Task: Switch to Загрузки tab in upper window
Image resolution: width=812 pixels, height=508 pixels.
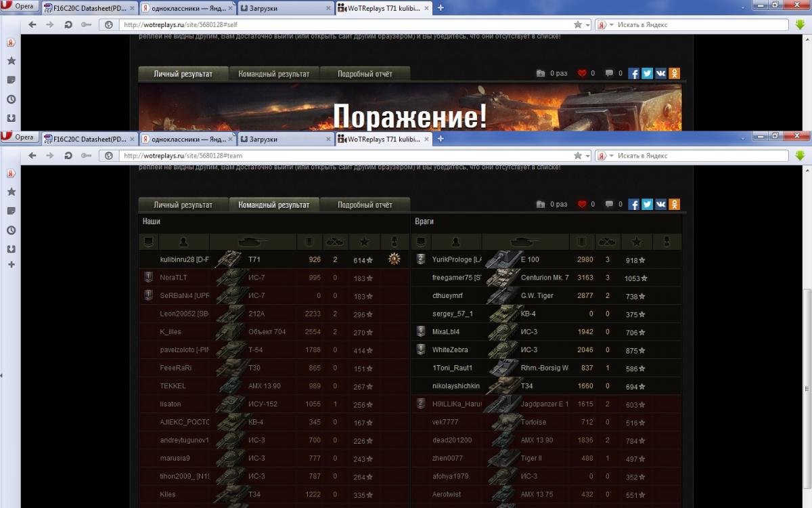Action: click(x=284, y=7)
